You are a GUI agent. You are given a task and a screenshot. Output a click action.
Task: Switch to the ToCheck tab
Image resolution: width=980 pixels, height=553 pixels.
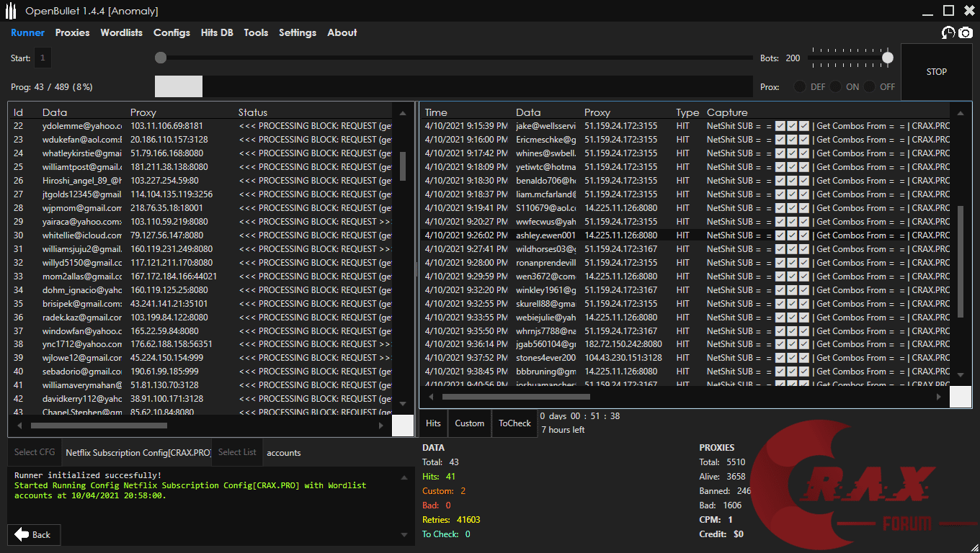(x=514, y=423)
